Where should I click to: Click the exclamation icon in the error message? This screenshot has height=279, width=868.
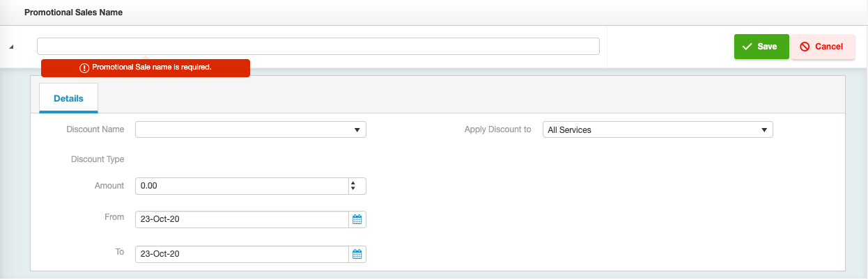pyautogui.click(x=84, y=67)
